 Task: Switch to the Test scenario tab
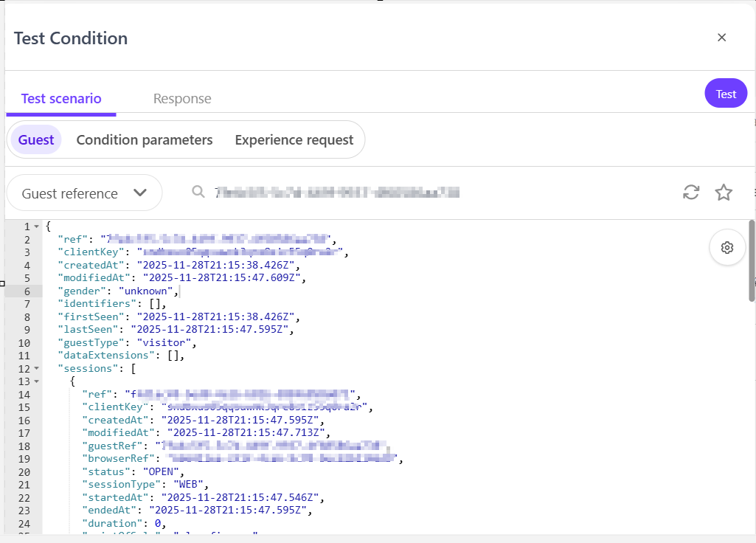(61, 99)
